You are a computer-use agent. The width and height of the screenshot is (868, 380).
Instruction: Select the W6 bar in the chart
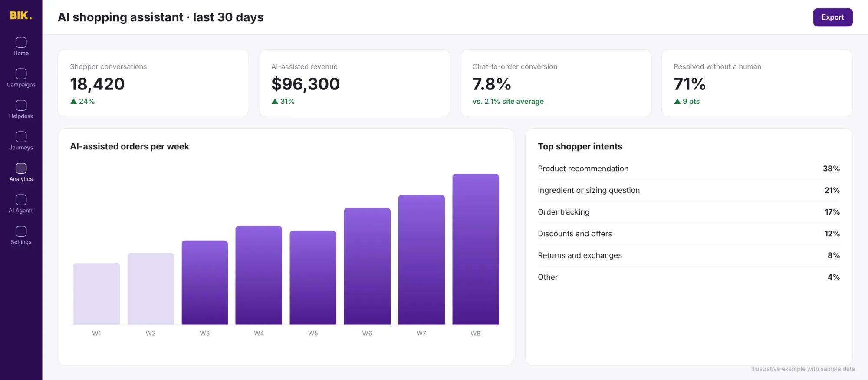367,266
